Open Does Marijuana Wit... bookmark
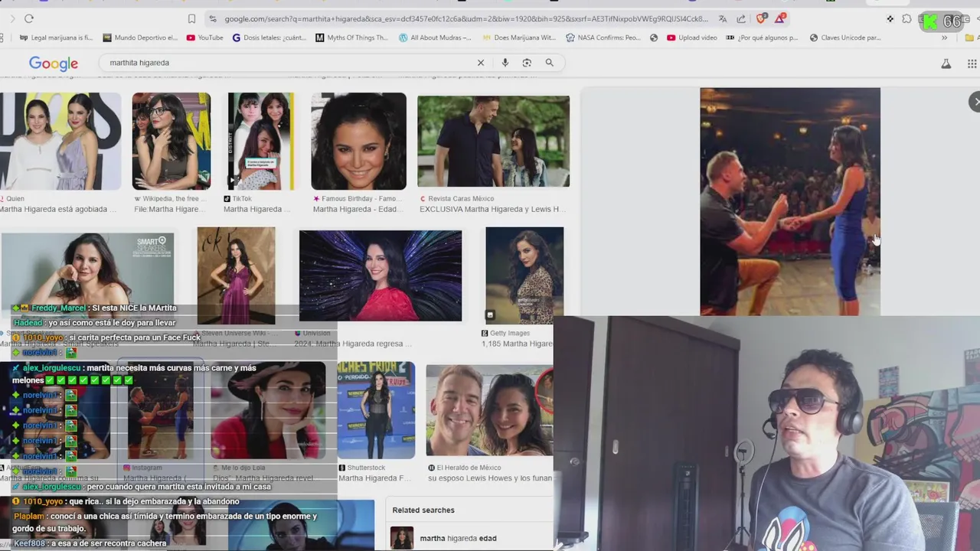This screenshot has height=551, width=980. [x=519, y=37]
